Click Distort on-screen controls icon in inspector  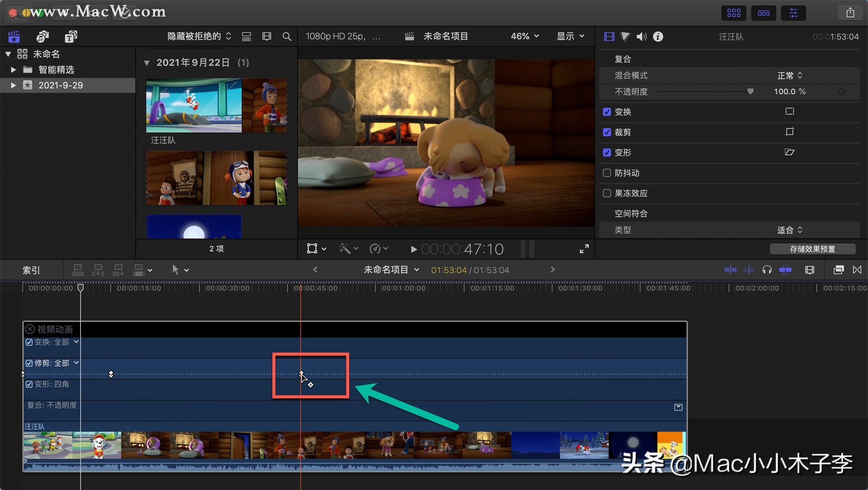tap(789, 152)
